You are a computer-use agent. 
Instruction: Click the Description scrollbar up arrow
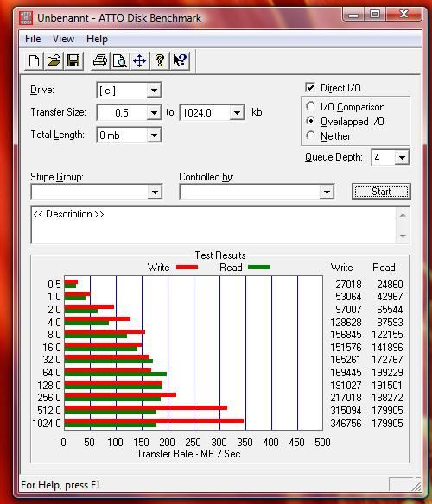(403, 215)
